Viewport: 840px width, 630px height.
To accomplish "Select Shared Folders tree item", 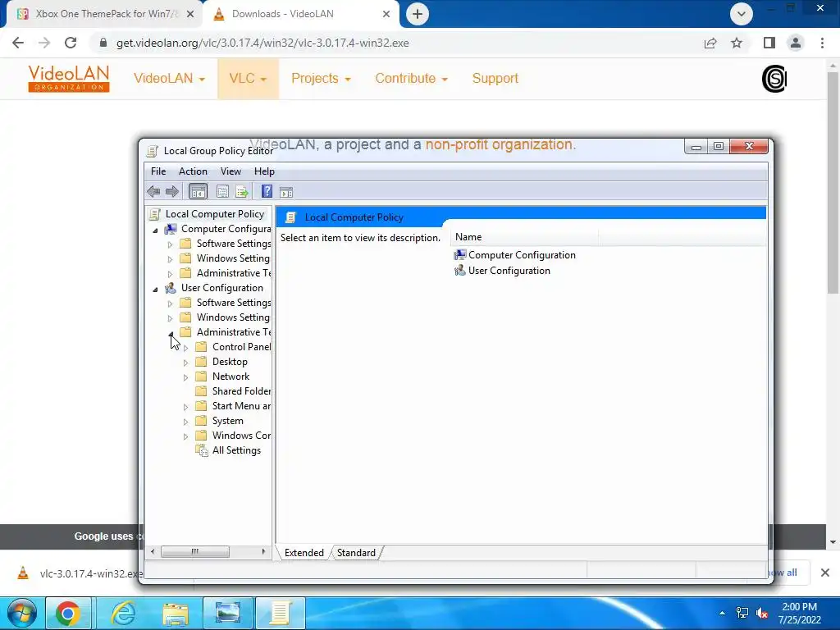I will point(233,391).
